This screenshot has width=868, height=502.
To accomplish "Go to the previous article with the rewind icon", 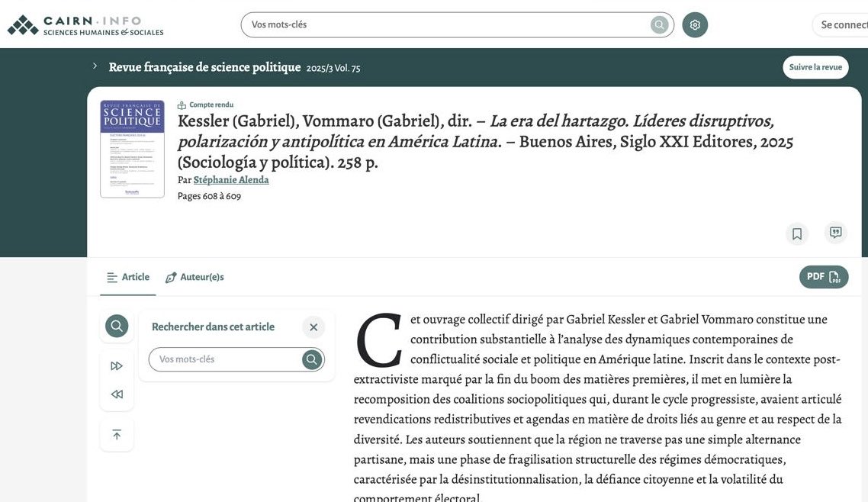I will coord(116,394).
